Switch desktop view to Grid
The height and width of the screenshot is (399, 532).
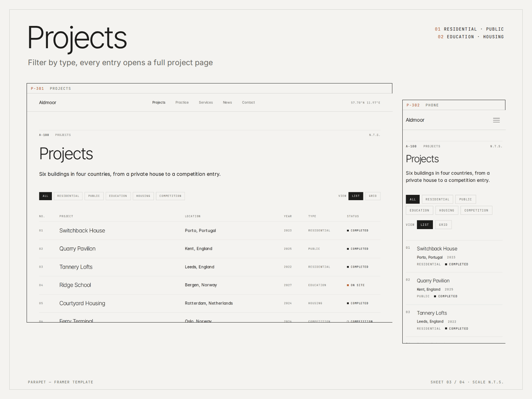[x=373, y=196]
